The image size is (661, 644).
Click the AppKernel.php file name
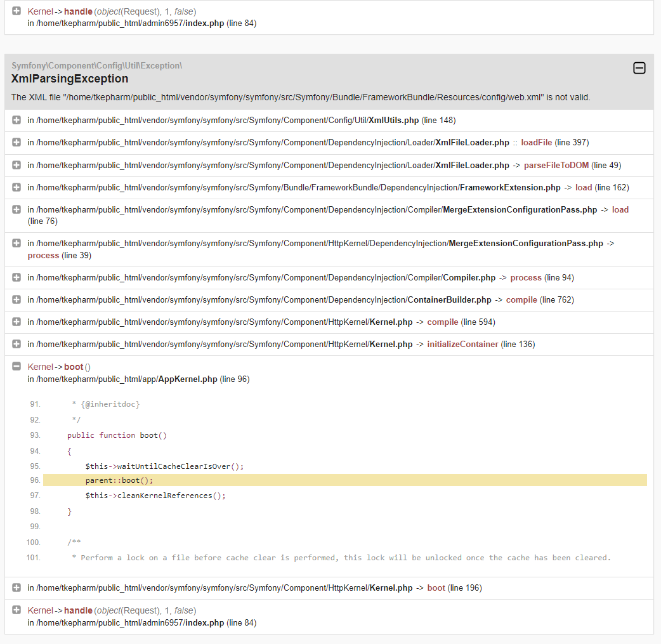click(188, 379)
